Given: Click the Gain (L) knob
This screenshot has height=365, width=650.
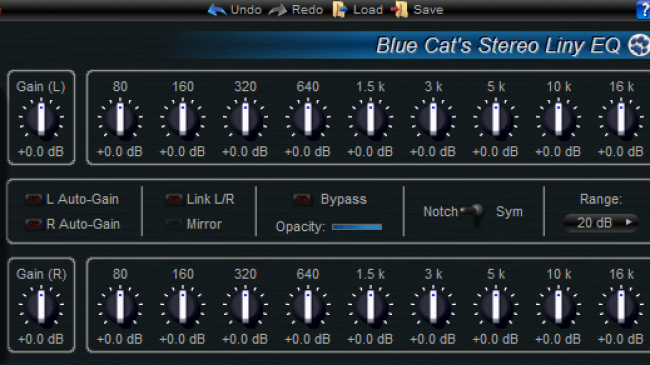Looking at the screenshot, I should (41, 119).
